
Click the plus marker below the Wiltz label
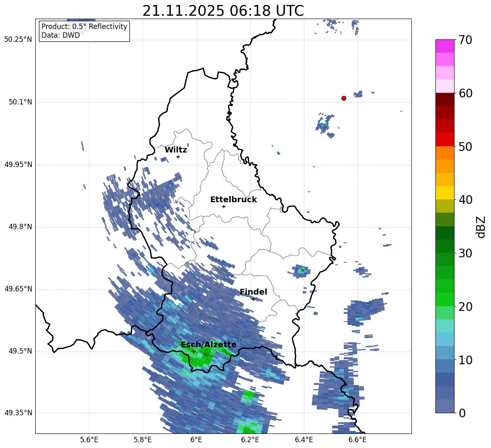(x=178, y=157)
